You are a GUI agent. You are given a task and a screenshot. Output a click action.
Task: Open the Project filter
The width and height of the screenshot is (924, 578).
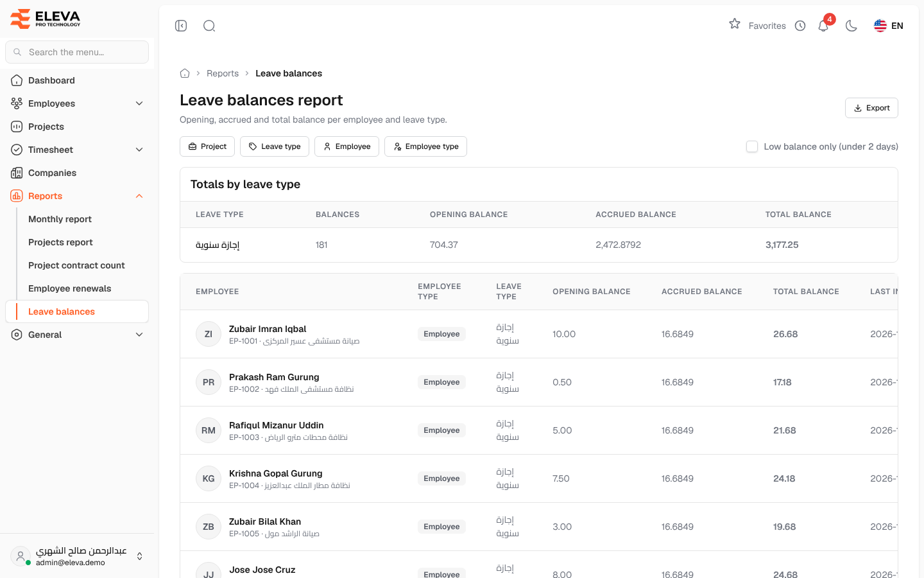coord(207,146)
